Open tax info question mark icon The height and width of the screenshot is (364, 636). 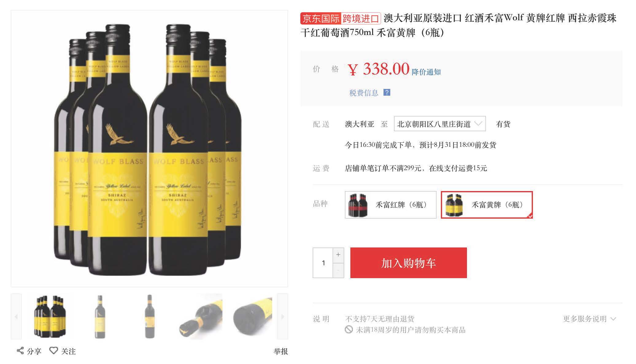coord(387,92)
